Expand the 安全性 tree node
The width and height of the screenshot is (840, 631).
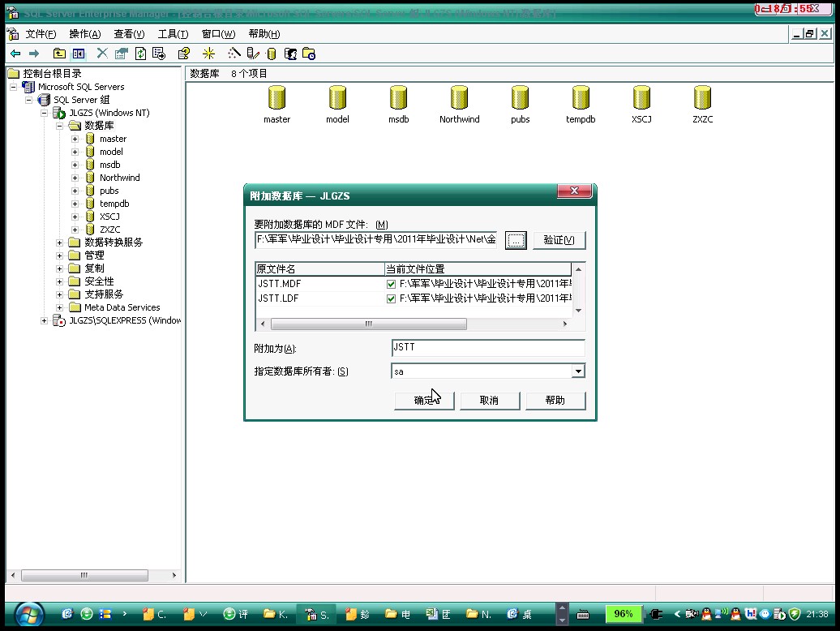pyautogui.click(x=59, y=281)
